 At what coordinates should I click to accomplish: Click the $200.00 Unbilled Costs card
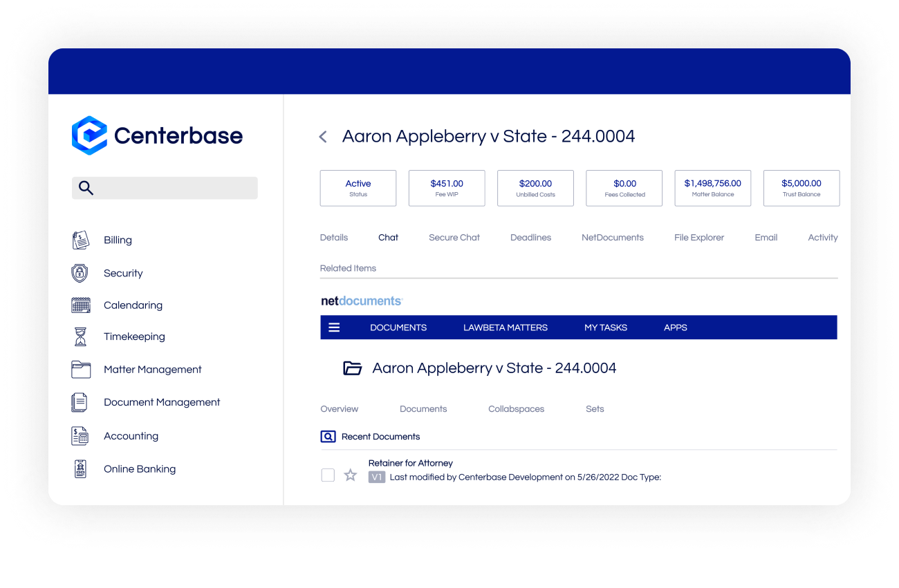click(x=535, y=188)
